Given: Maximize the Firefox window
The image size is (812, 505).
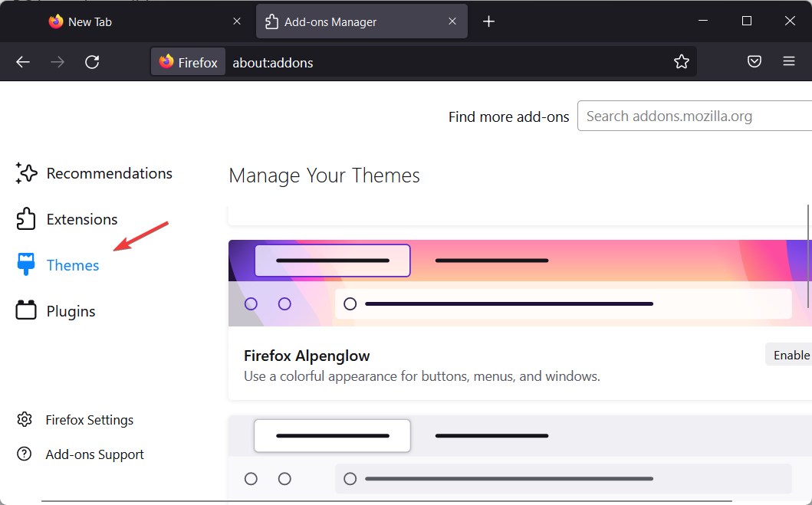Looking at the screenshot, I should tap(747, 21).
